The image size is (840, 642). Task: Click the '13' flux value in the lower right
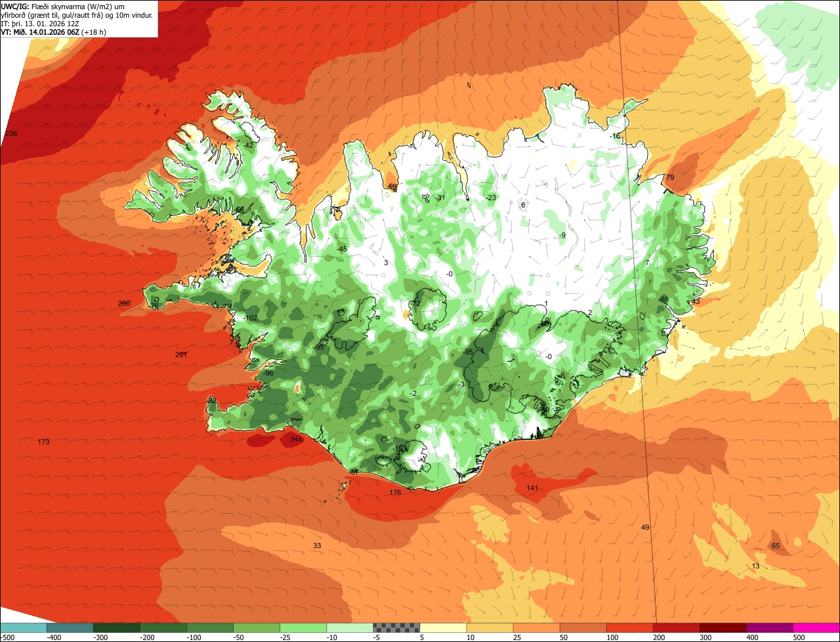[x=755, y=566]
